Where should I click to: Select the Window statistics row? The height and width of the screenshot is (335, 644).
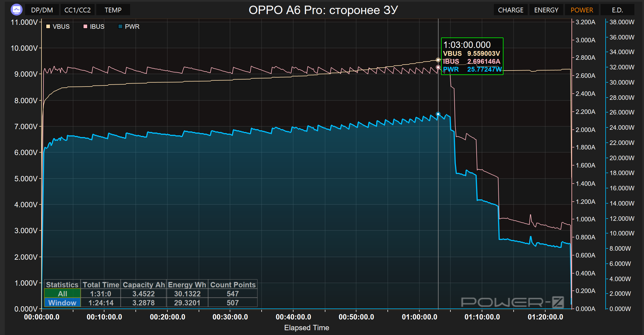(x=62, y=303)
